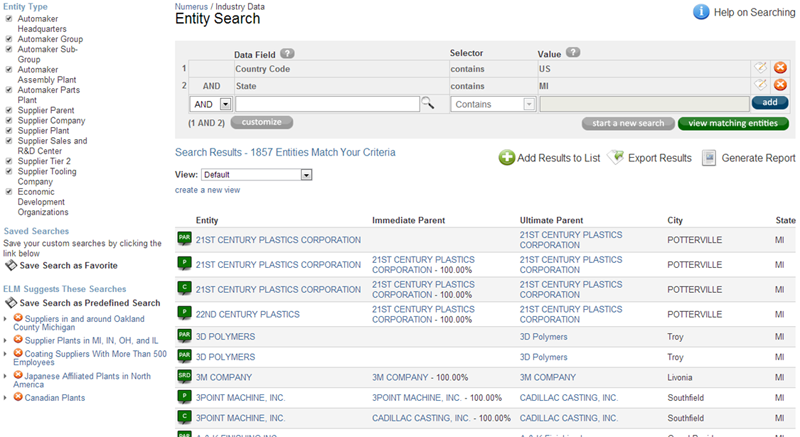Click the Export Results icon

[616, 158]
